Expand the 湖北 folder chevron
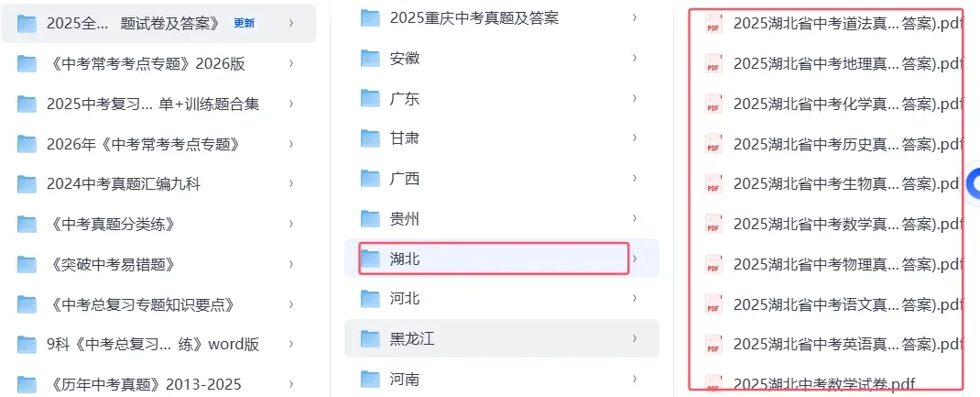The width and height of the screenshot is (980, 397). [635, 259]
